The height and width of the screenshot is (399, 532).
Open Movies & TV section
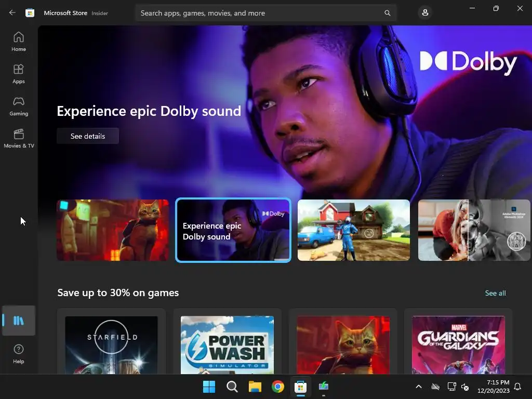[19, 138]
